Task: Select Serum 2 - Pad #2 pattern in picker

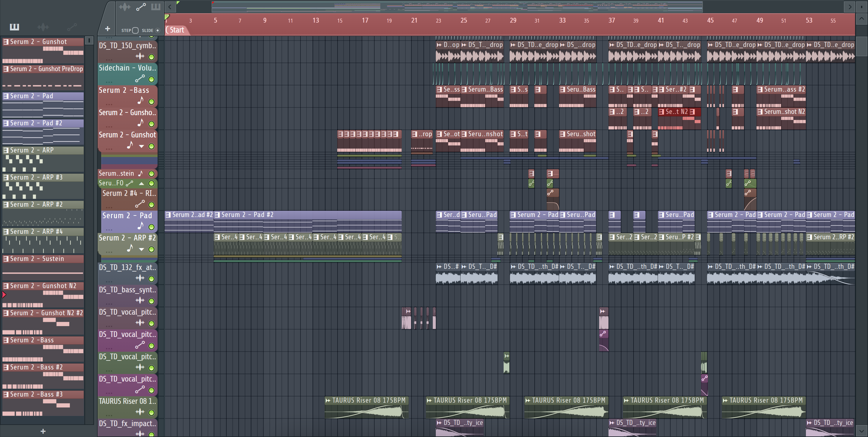Action: click(43, 131)
